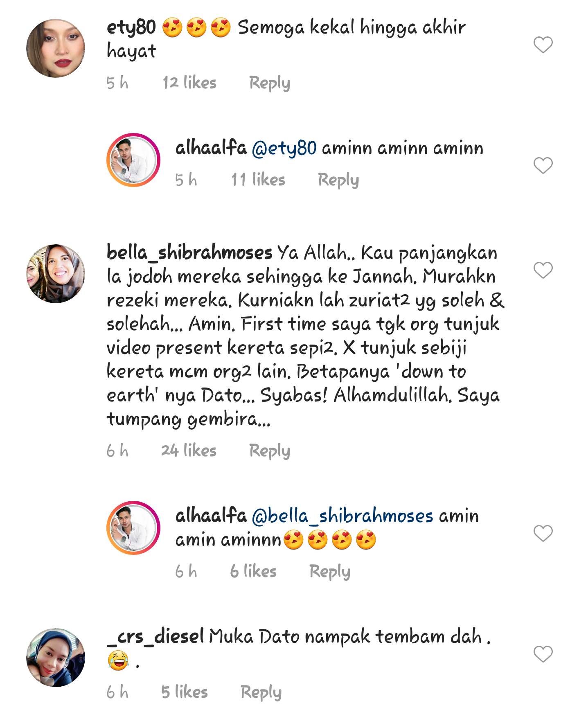This screenshot has height=728, width=588.
Task: Reply to ety80's comment
Action: pos(270,83)
